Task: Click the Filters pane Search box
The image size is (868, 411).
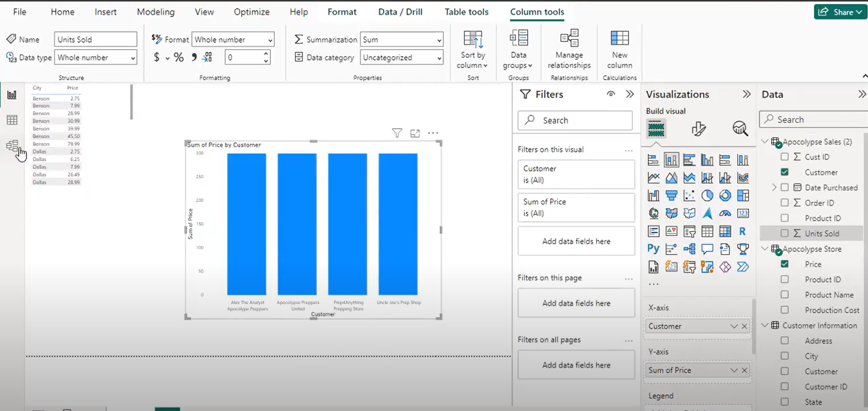Action: (x=575, y=120)
